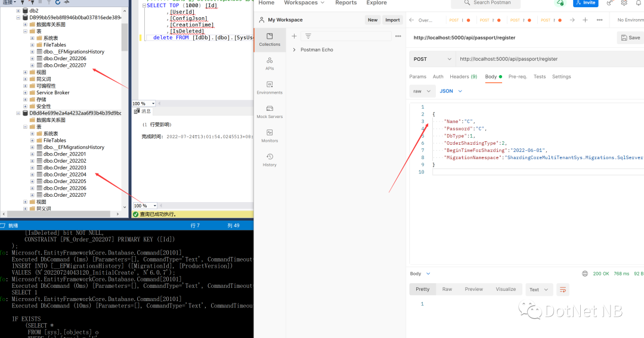Select the Preview response view
The height and width of the screenshot is (338, 644).
(x=473, y=290)
